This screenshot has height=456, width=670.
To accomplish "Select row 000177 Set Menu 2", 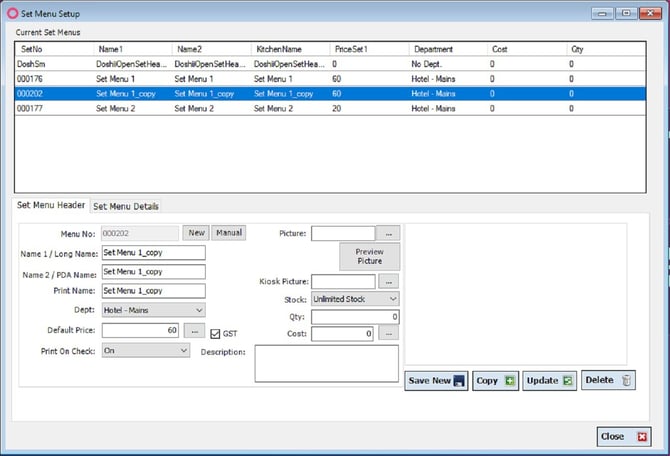I will 330,109.
